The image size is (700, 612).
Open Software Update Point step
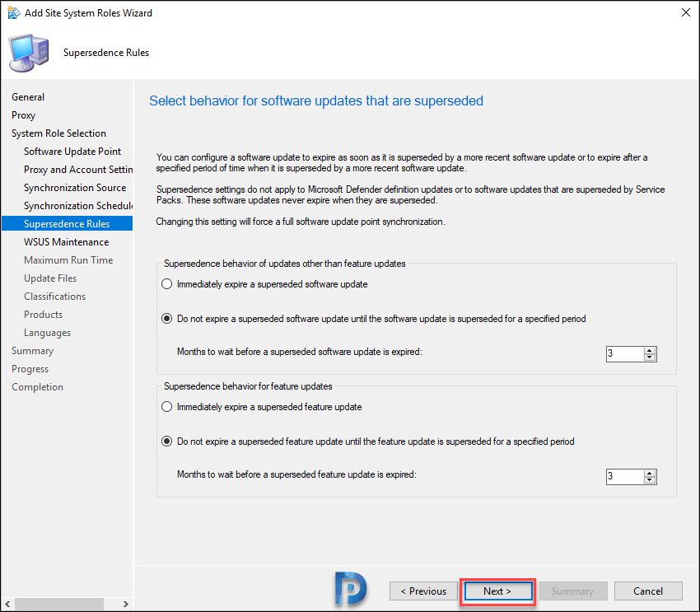(72, 152)
